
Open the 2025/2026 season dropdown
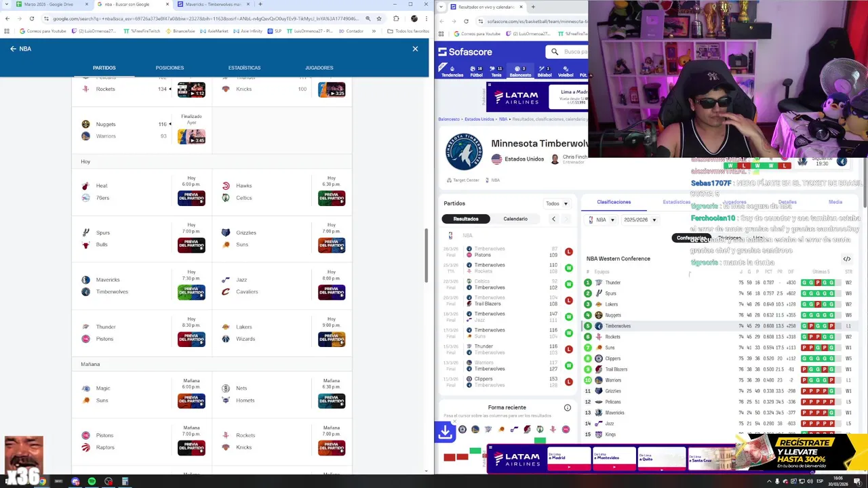click(639, 220)
